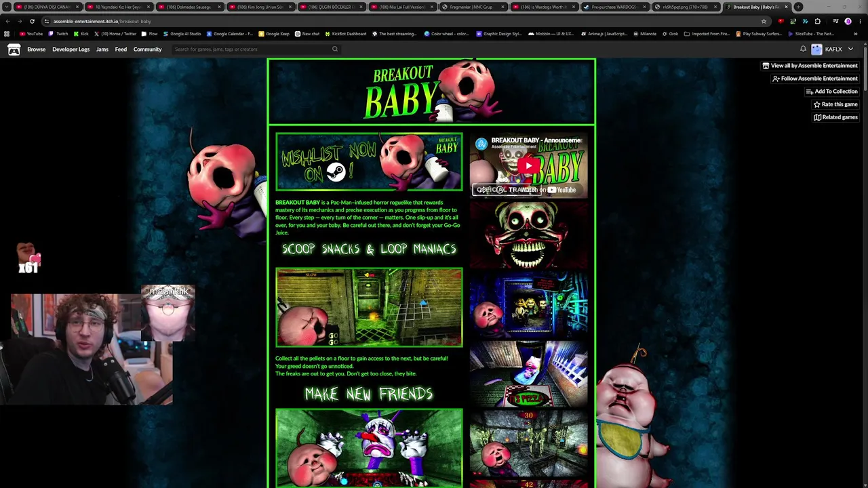
Task: Open Browse in itch.io navigation
Action: [37, 49]
